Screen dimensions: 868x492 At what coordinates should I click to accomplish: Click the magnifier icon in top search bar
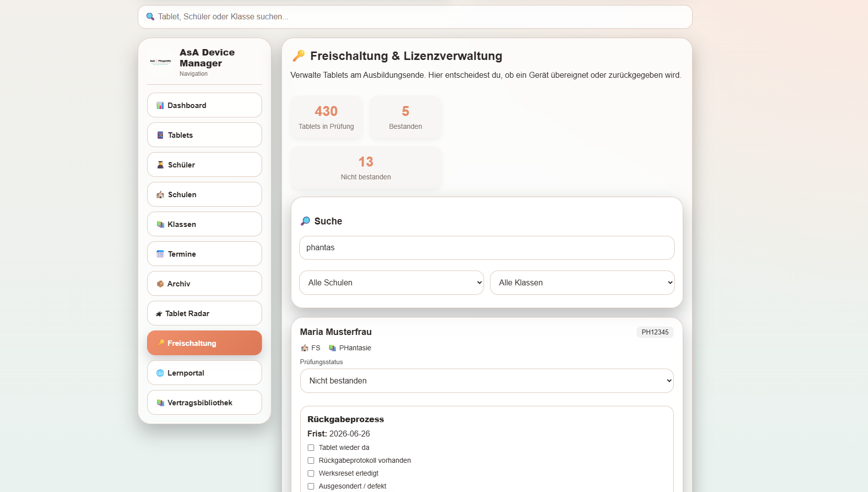[x=150, y=16]
